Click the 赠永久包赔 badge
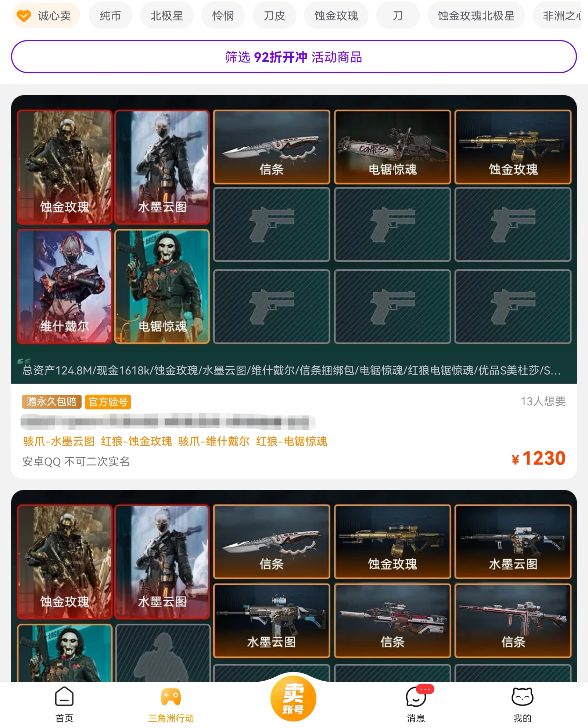Viewport: 588px width, 728px height. 52,402
